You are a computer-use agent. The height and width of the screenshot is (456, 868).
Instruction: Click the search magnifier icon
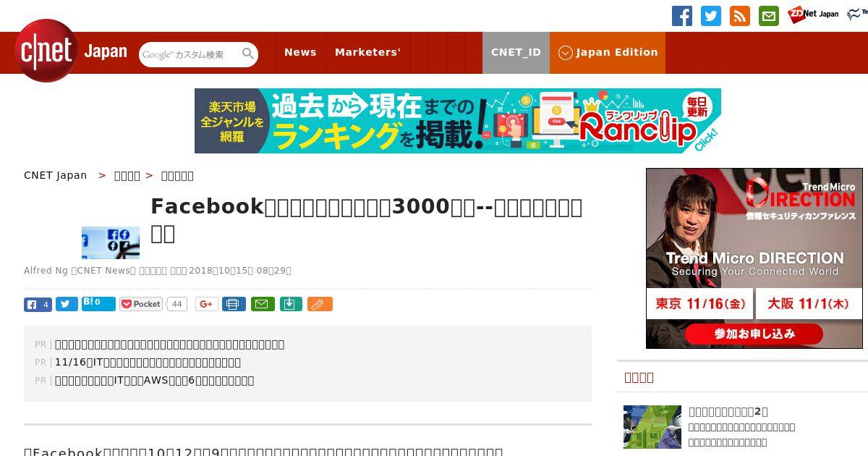point(248,54)
